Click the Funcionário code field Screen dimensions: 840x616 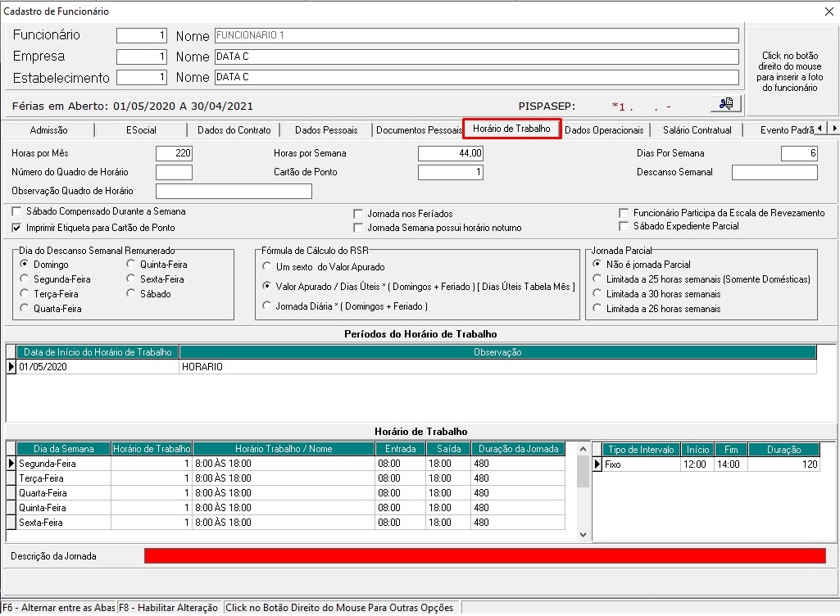tap(142, 35)
